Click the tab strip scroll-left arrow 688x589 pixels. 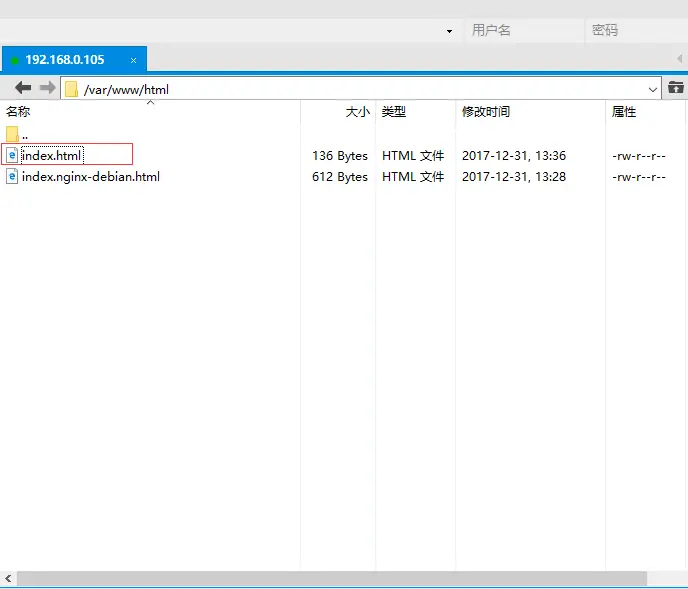680,58
